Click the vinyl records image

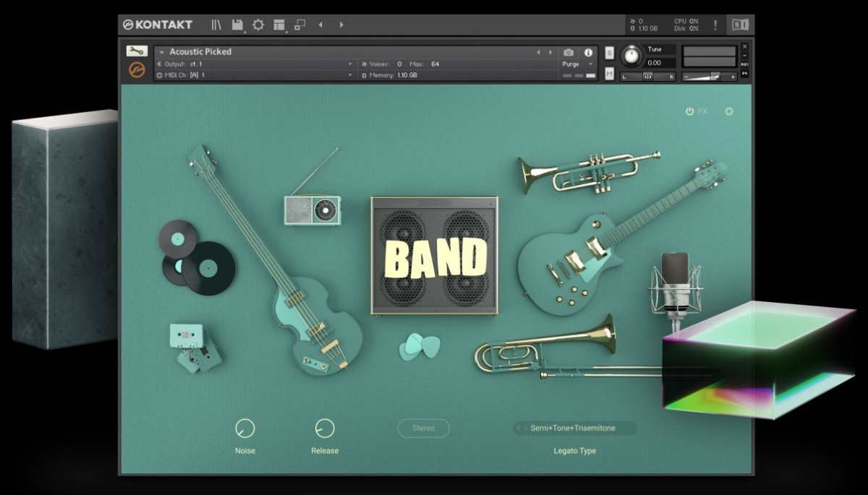(197, 257)
